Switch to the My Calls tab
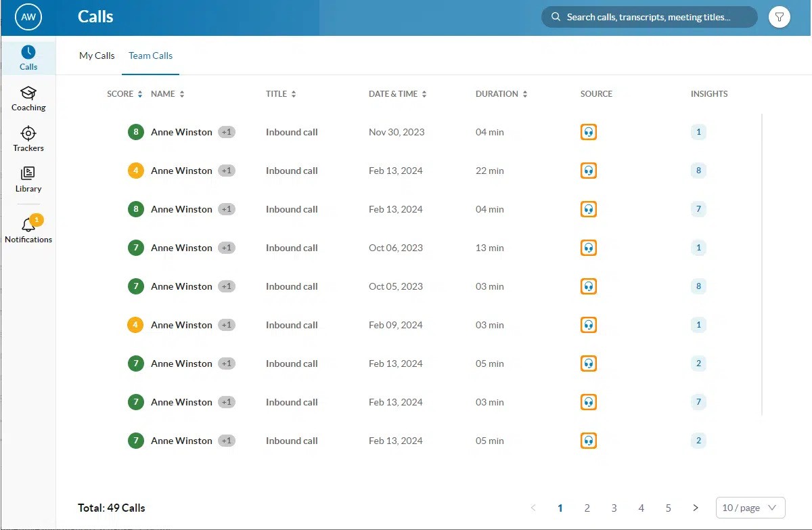This screenshot has width=812, height=530. pyautogui.click(x=97, y=56)
